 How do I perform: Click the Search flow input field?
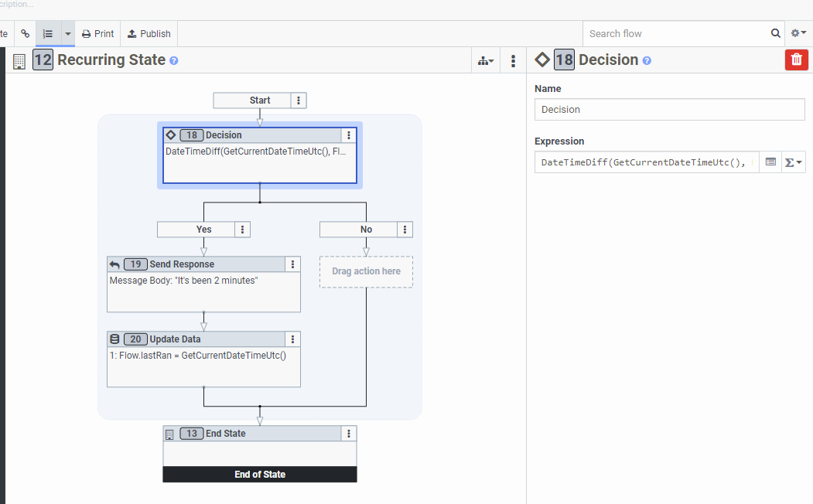(677, 34)
